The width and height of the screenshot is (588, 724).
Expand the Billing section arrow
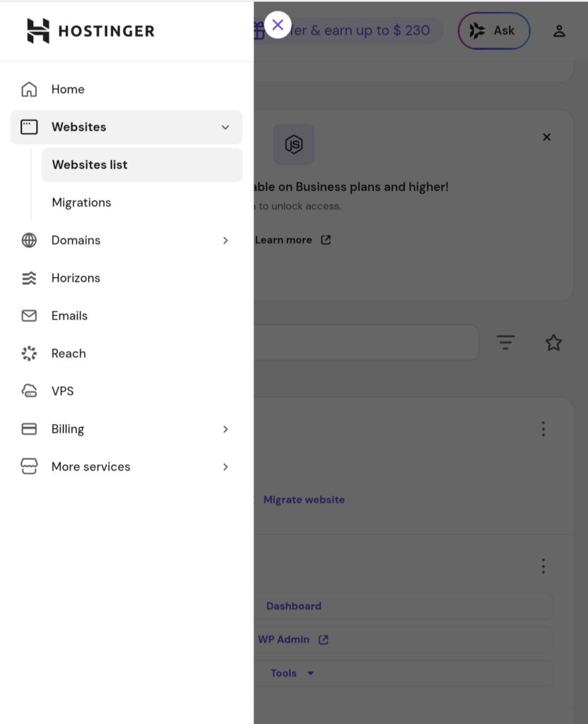[225, 429]
